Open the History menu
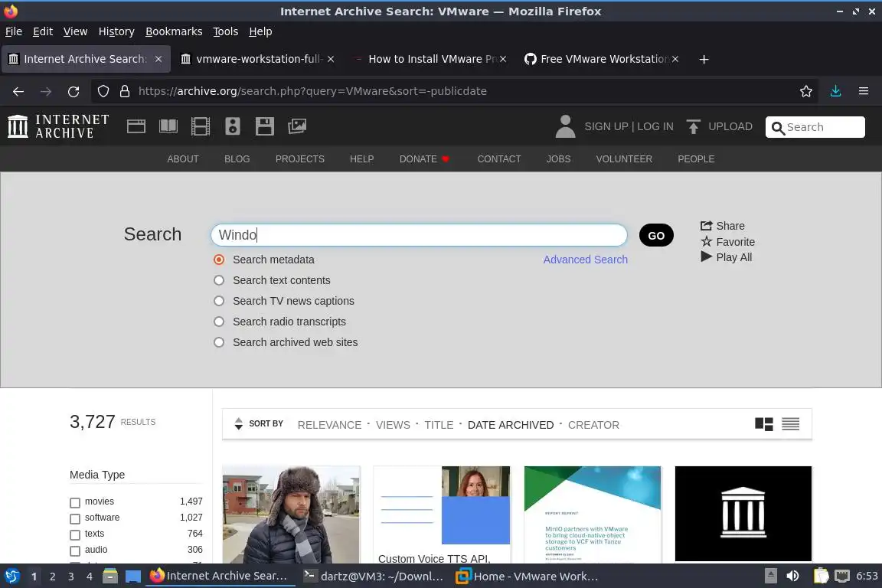Image resolution: width=882 pixels, height=588 pixels. pyautogui.click(x=116, y=31)
